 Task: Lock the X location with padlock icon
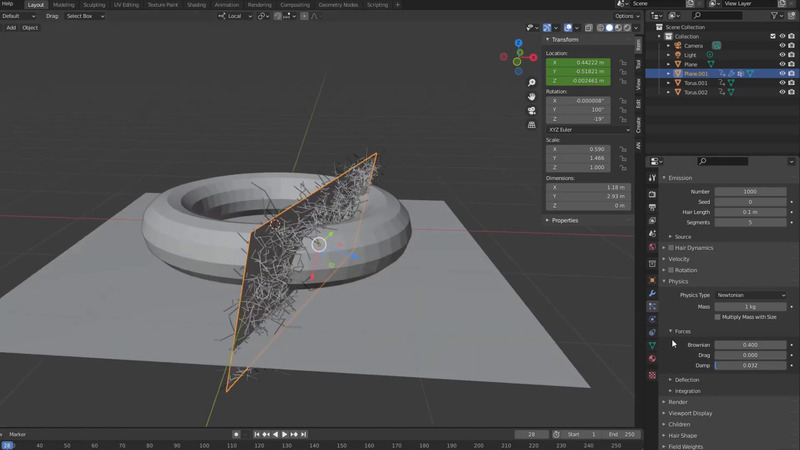coord(623,62)
